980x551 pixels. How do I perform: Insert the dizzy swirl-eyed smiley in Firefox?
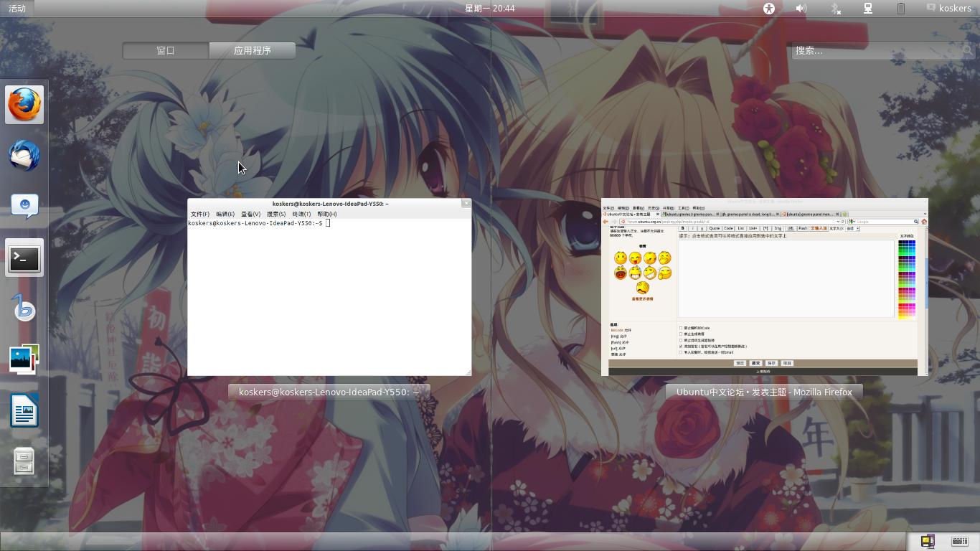point(642,288)
